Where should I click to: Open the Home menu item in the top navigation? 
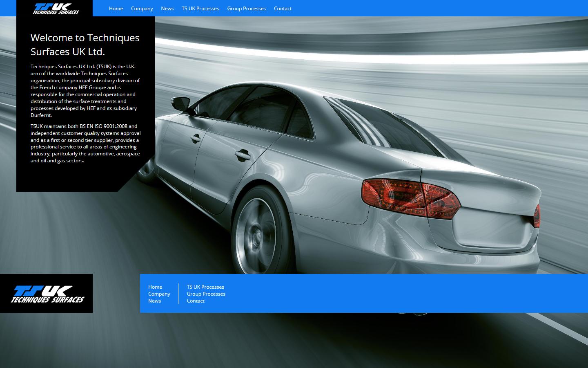click(x=116, y=8)
